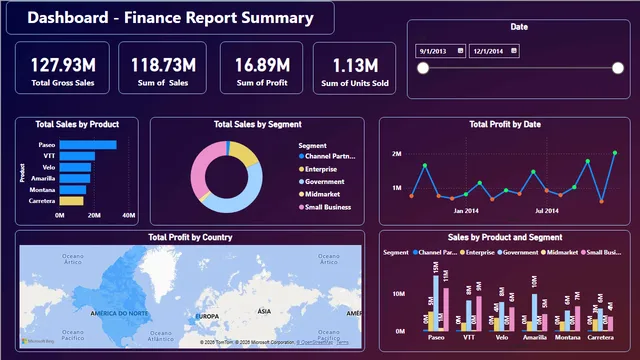The image size is (640, 360).
Task: Click the VTT label on the clustered column axis
Action: (x=469, y=338)
